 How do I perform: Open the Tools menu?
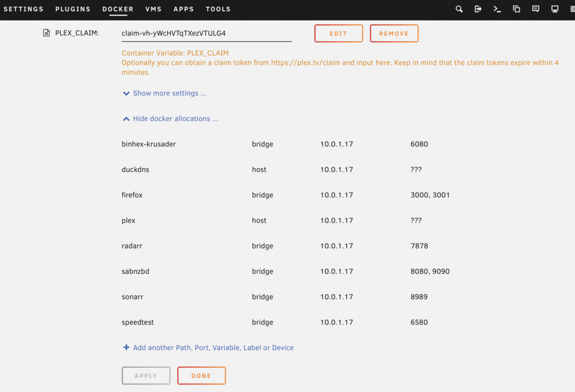coord(218,9)
